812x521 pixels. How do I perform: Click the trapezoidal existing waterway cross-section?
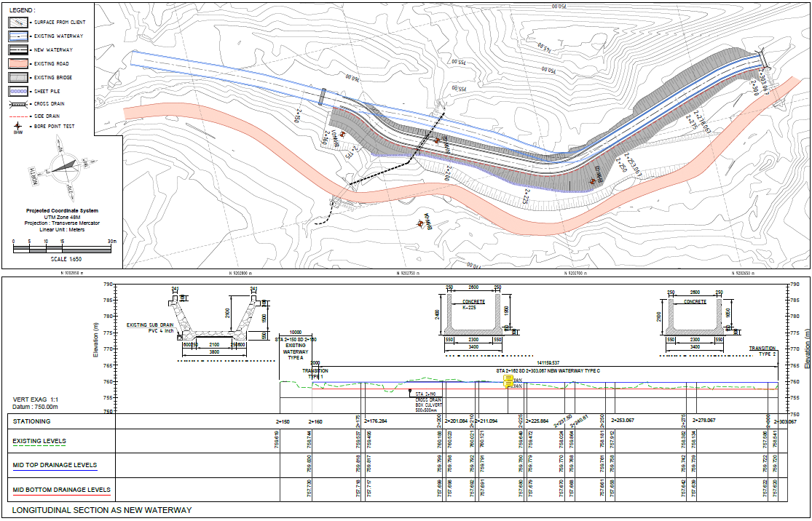coord(214,320)
